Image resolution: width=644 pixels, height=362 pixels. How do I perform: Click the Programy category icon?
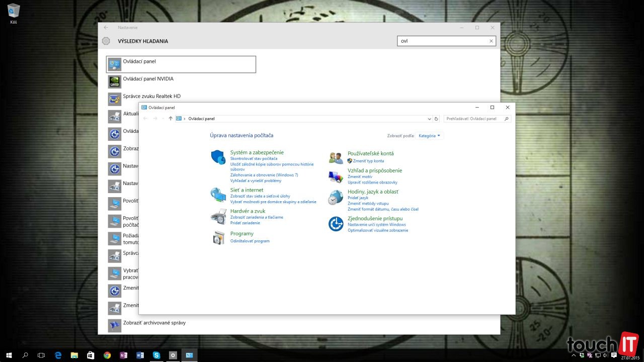point(218,238)
